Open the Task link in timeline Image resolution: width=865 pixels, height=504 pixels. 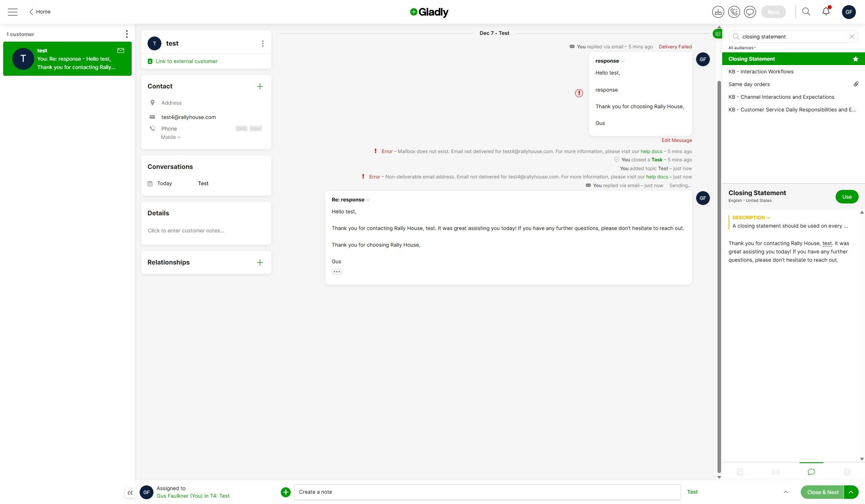click(x=657, y=160)
